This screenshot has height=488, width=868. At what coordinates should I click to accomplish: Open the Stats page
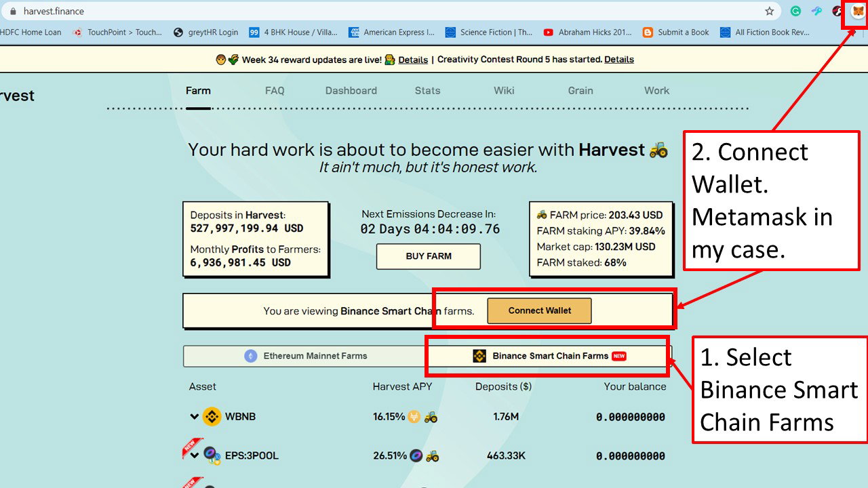(x=427, y=91)
